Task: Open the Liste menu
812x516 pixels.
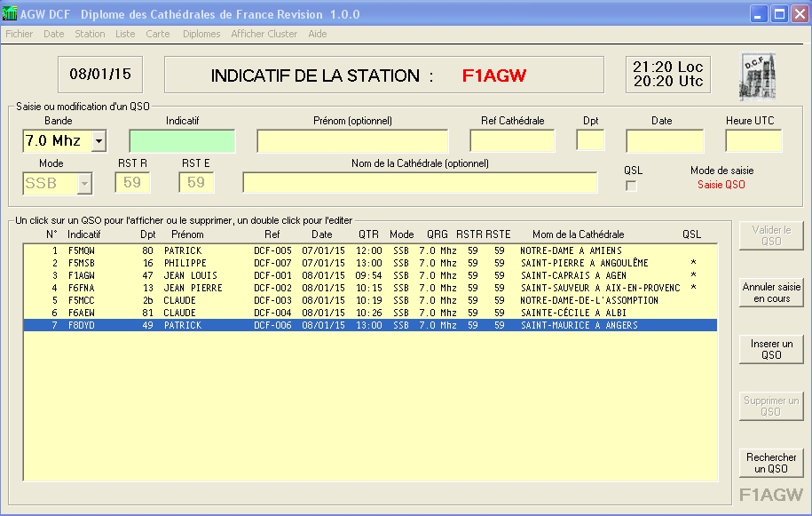Action: tap(125, 34)
